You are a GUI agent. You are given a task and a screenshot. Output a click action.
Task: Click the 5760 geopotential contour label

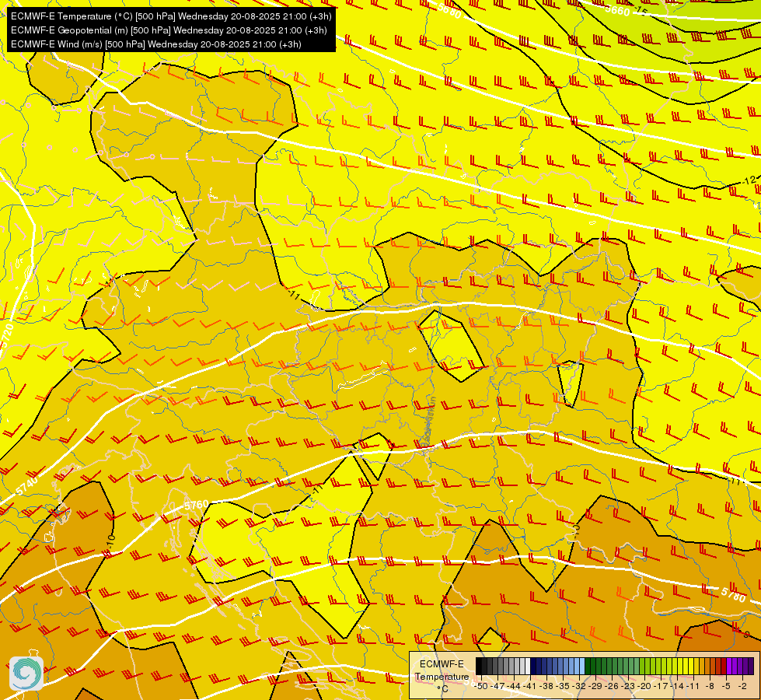[196, 506]
